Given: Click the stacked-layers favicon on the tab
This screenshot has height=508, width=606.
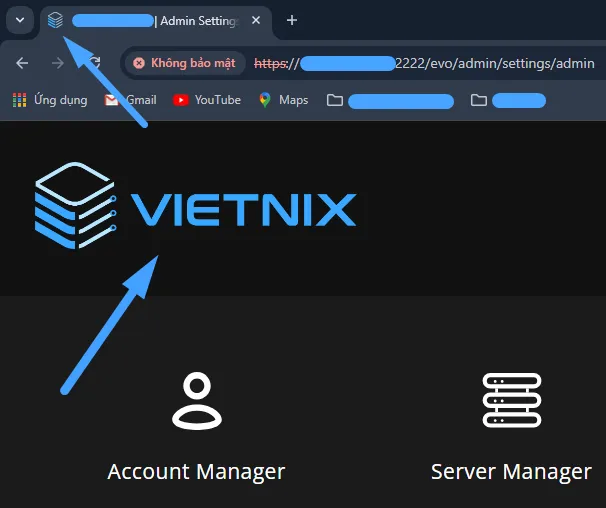Looking at the screenshot, I should (55, 20).
